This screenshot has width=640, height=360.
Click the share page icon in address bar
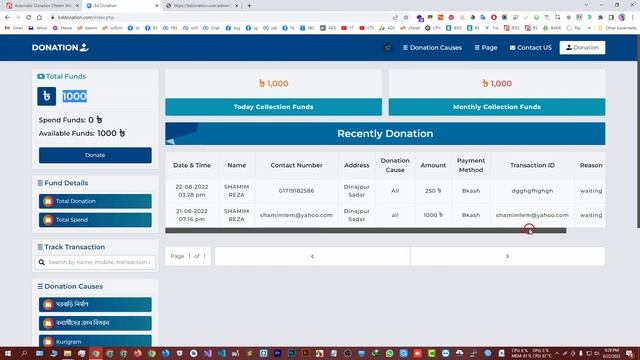click(x=395, y=18)
